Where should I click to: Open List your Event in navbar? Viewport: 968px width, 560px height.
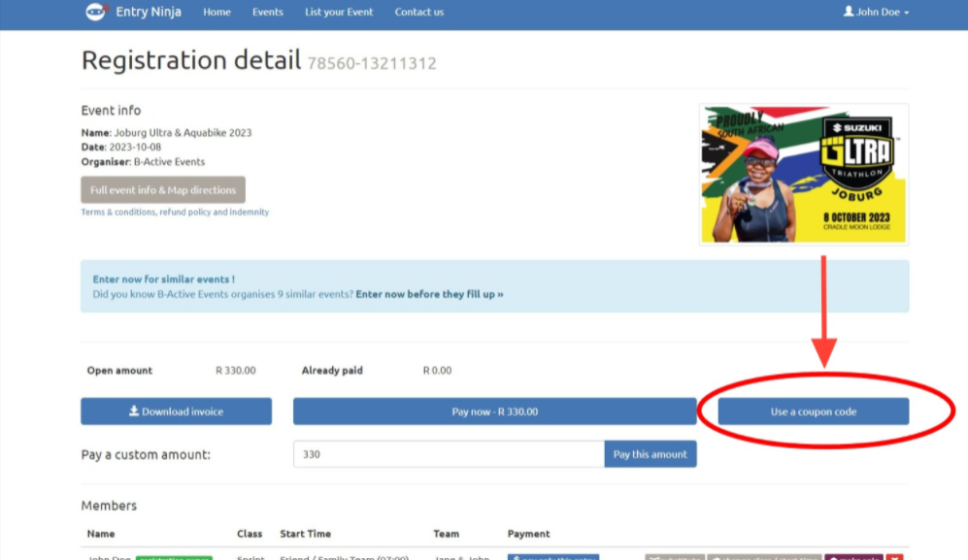[x=339, y=12]
